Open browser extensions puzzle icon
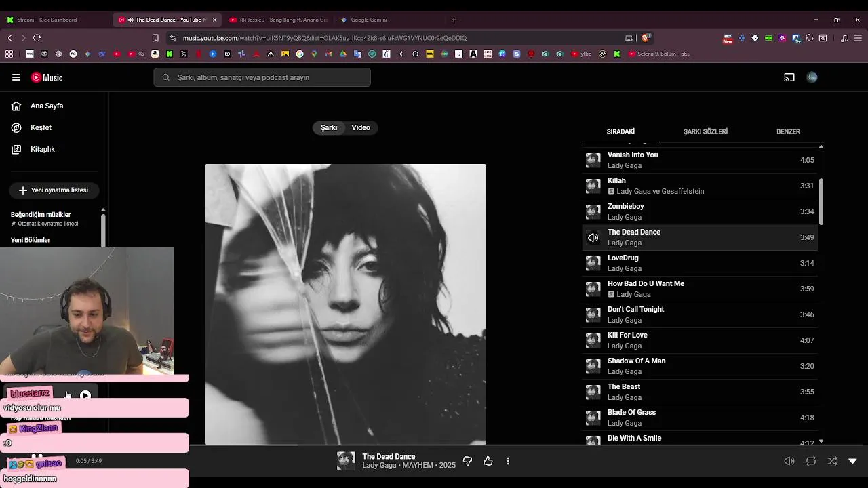The height and width of the screenshot is (488, 868). 810,38
